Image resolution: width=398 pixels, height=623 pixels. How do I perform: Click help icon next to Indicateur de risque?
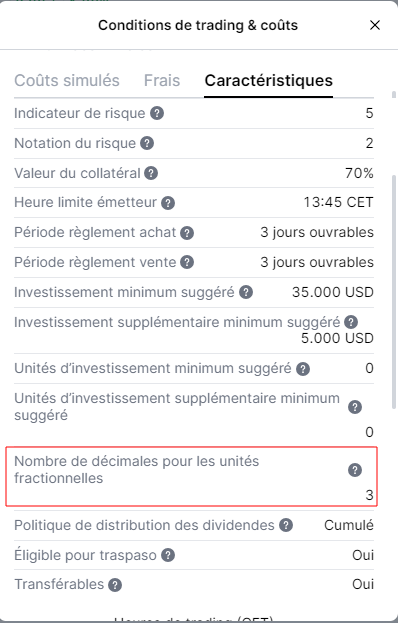click(157, 114)
